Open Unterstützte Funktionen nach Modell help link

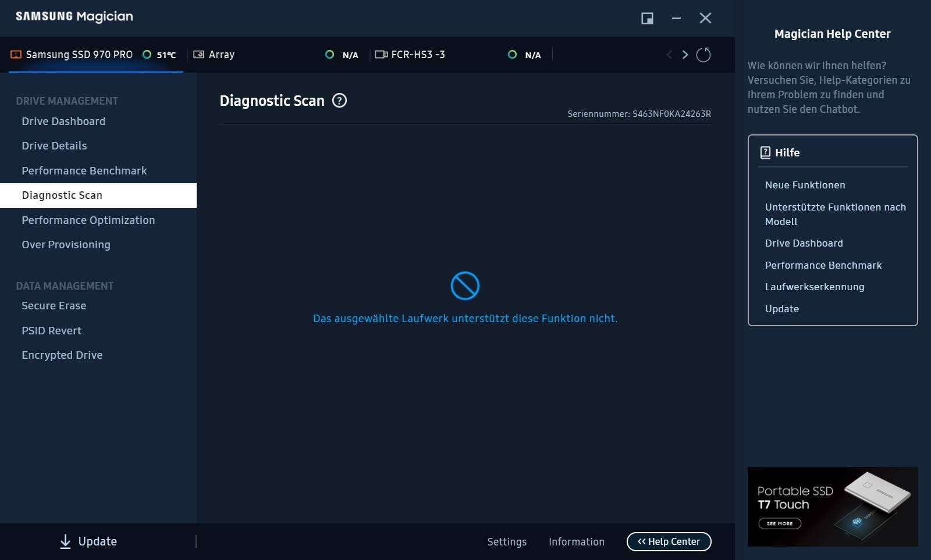835,214
